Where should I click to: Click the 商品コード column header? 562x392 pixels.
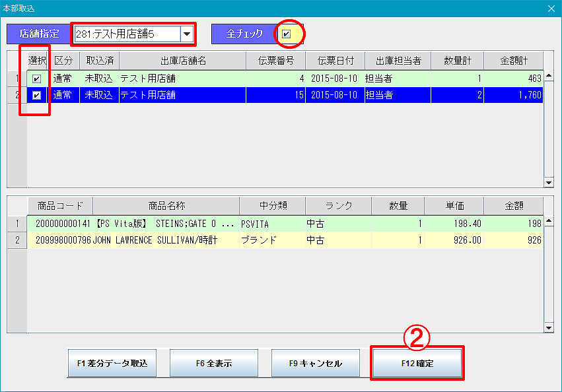pyautogui.click(x=59, y=205)
